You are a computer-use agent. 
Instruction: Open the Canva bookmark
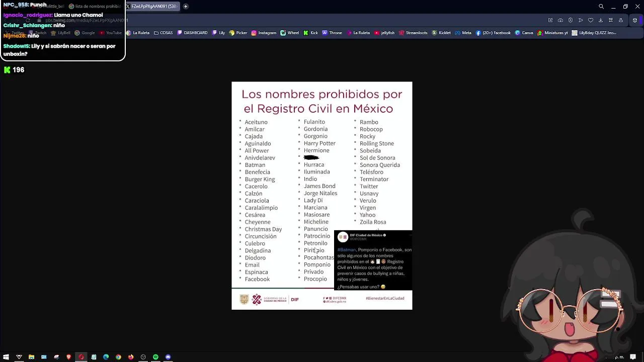pos(524,33)
